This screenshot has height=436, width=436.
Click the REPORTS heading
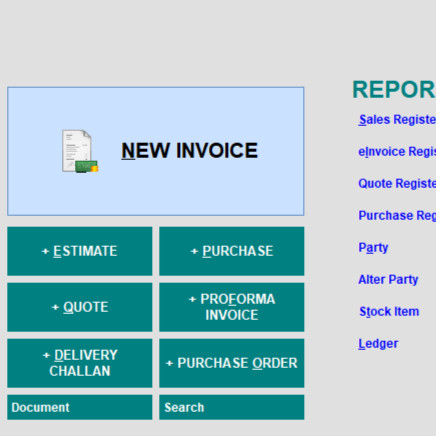pyautogui.click(x=394, y=90)
